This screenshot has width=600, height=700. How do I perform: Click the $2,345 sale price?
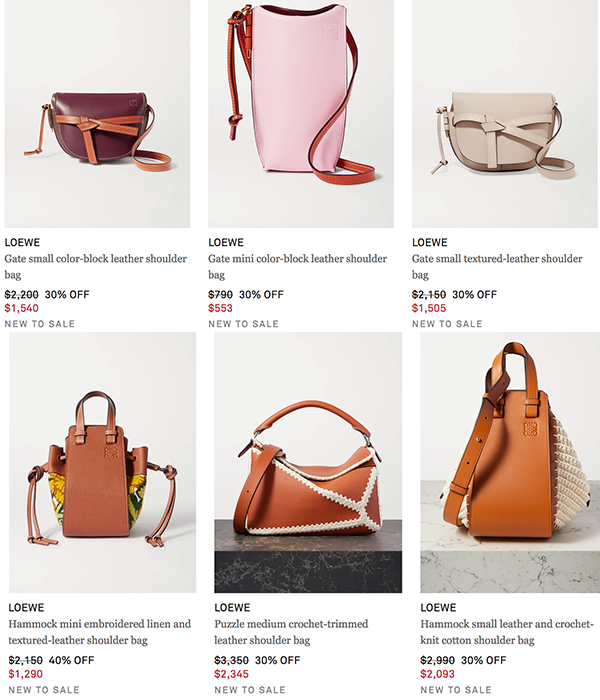click(231, 674)
